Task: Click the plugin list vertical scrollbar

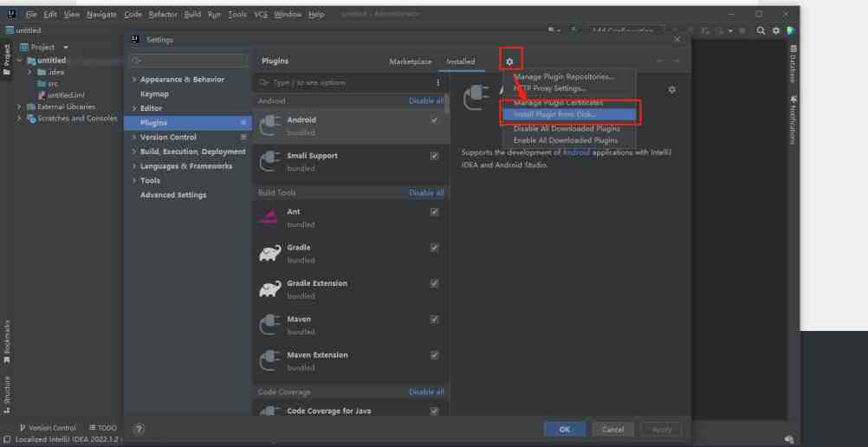Action: pos(447,104)
